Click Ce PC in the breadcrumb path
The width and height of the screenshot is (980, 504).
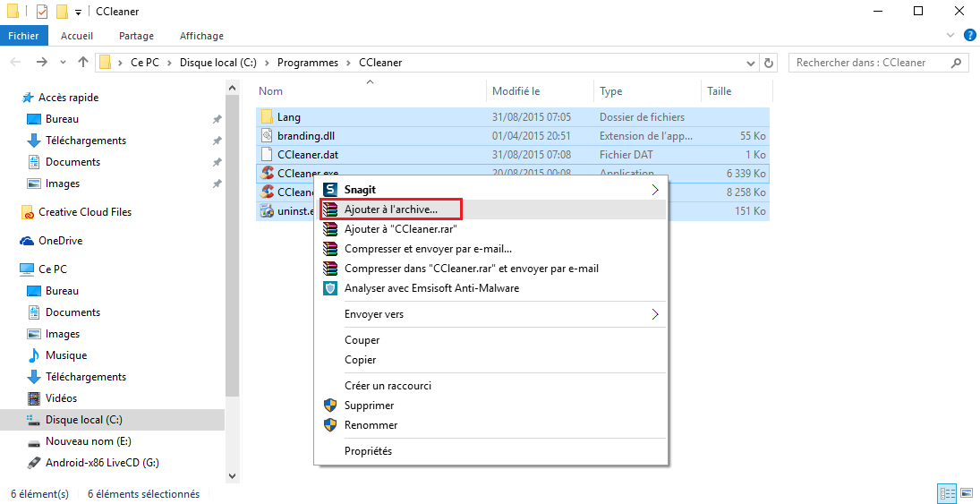(144, 63)
